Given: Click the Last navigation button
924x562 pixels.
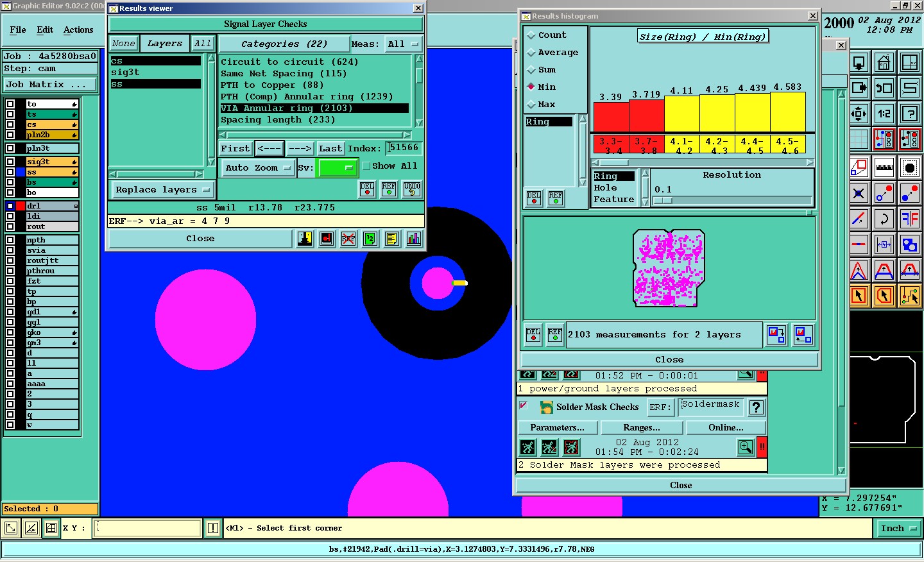Looking at the screenshot, I should tap(330, 149).
